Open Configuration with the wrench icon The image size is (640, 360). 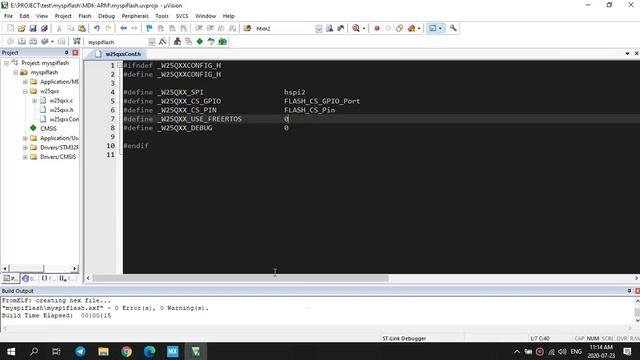(453, 28)
